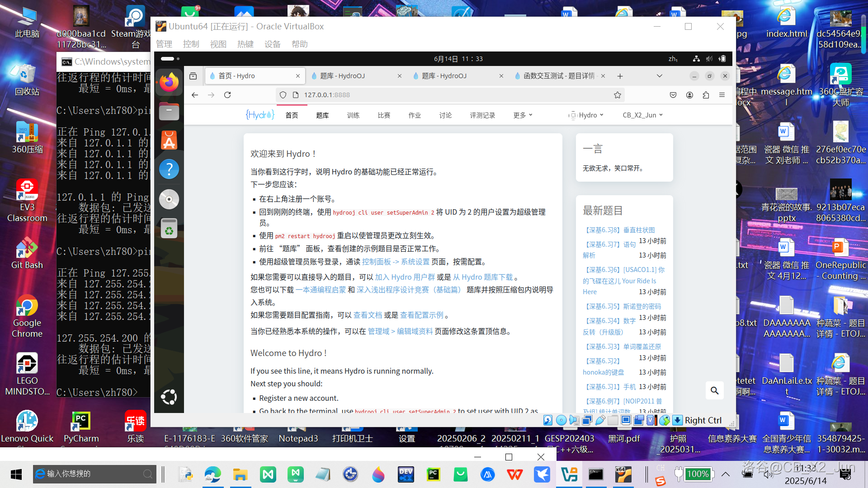Open VirtualBox 设备 menu
Screen dimensions: 868x488
point(272,44)
